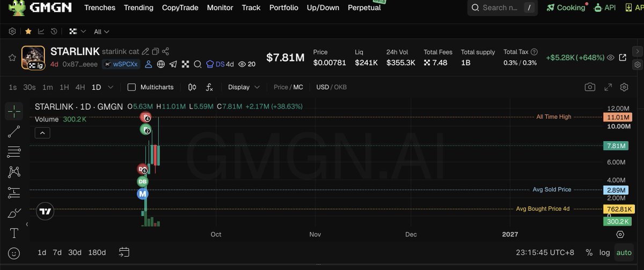Search the token name with magnifier icon
Viewport: 644px width, 270px height.
pos(197,64)
